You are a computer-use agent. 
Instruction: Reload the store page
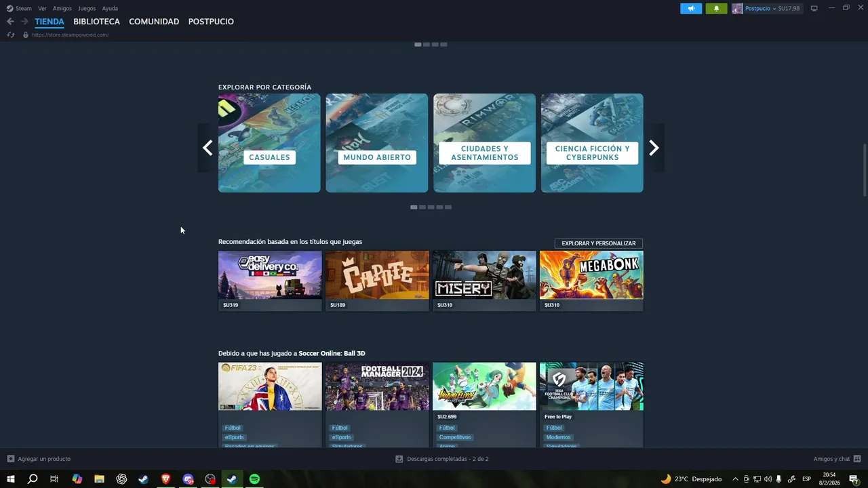click(x=11, y=35)
